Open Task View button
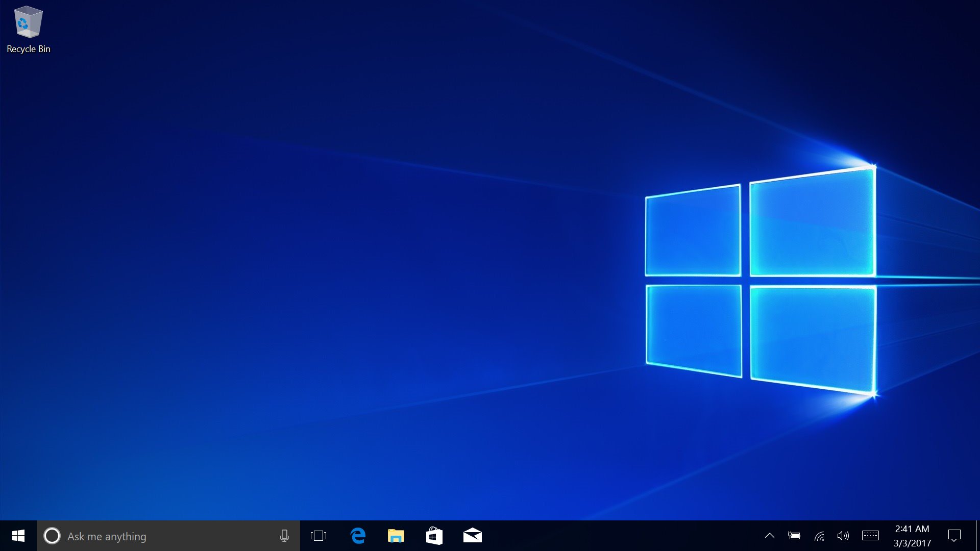 [x=318, y=536]
